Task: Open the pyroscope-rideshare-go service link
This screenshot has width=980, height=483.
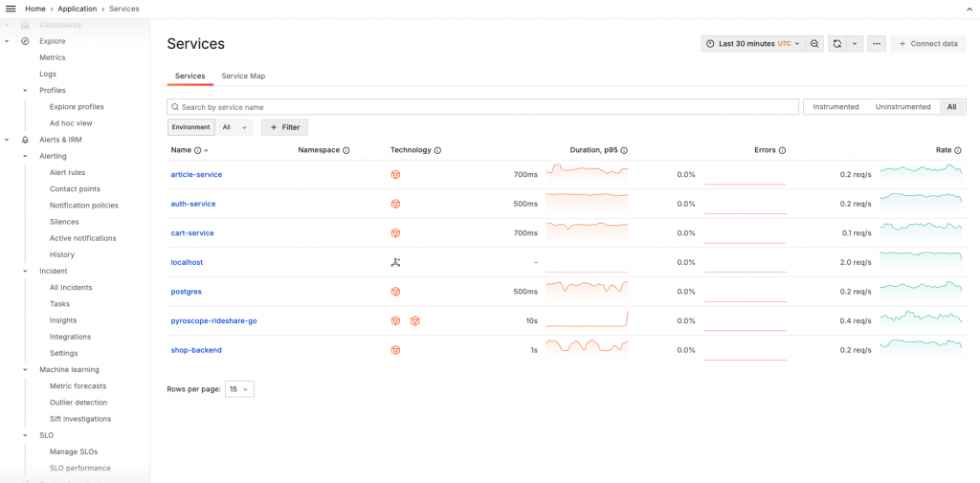Action: tap(213, 321)
